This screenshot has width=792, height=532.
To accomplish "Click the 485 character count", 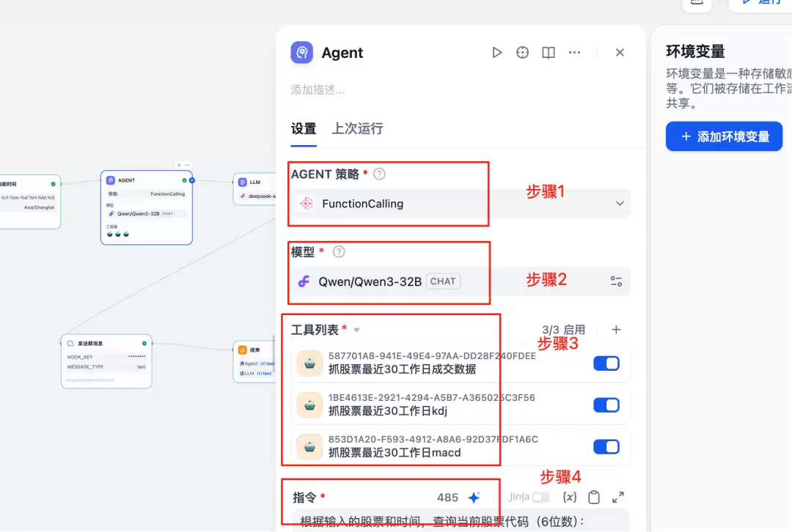I will (447, 498).
